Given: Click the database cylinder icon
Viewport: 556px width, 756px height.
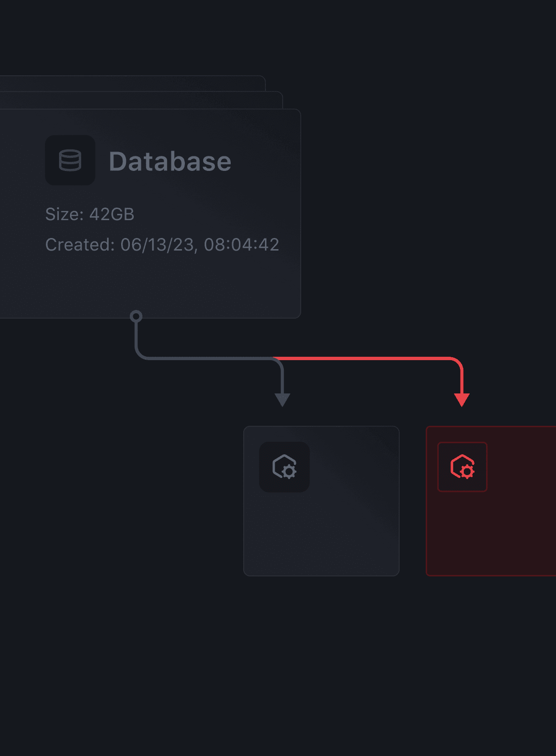Looking at the screenshot, I should coord(70,160).
